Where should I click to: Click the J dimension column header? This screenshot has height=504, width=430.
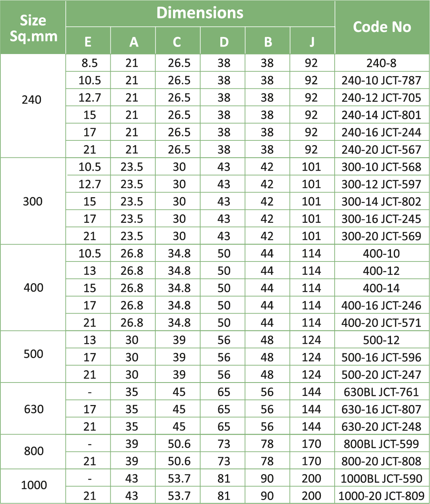tap(312, 41)
